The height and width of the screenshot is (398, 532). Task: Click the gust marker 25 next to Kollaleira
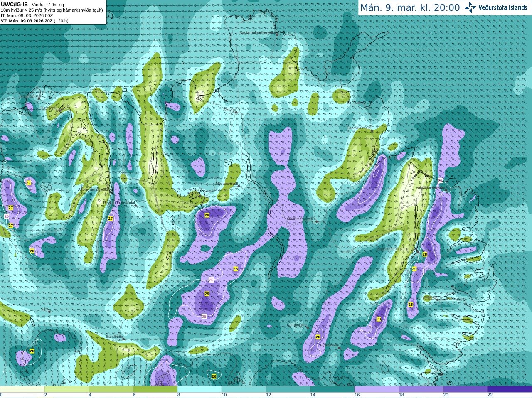point(411,305)
